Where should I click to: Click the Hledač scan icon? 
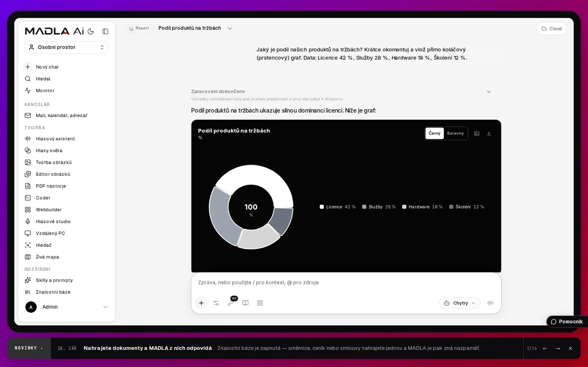[x=28, y=245]
